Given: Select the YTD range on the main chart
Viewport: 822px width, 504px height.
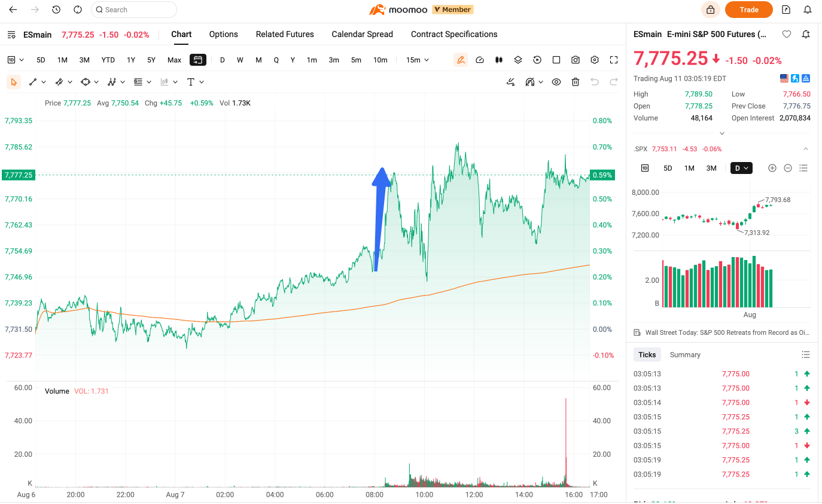Looking at the screenshot, I should click(x=108, y=60).
